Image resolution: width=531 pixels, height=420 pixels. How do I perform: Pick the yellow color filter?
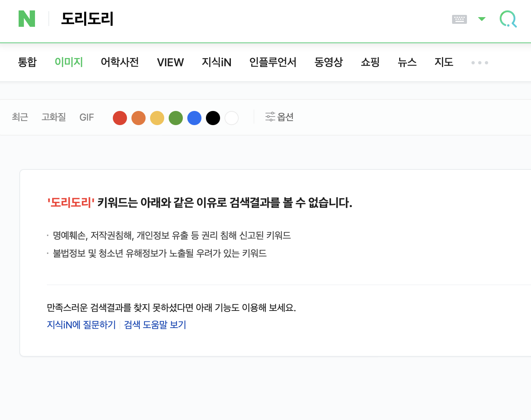coord(157,118)
